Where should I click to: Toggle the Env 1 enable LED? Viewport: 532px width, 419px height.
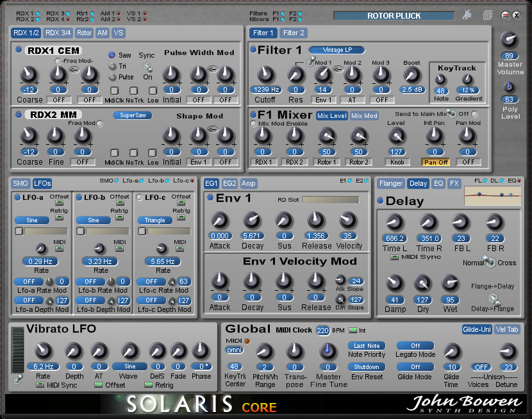[x=210, y=197]
